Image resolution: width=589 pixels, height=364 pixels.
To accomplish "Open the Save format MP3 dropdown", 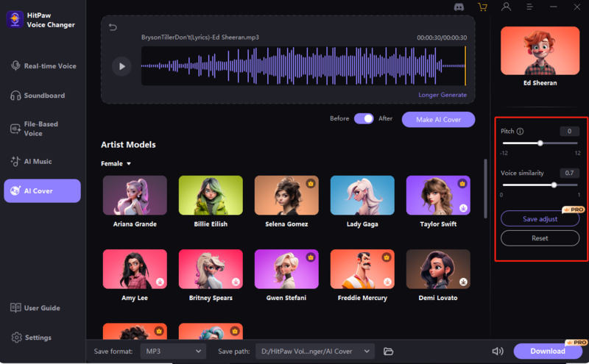I will (x=173, y=351).
